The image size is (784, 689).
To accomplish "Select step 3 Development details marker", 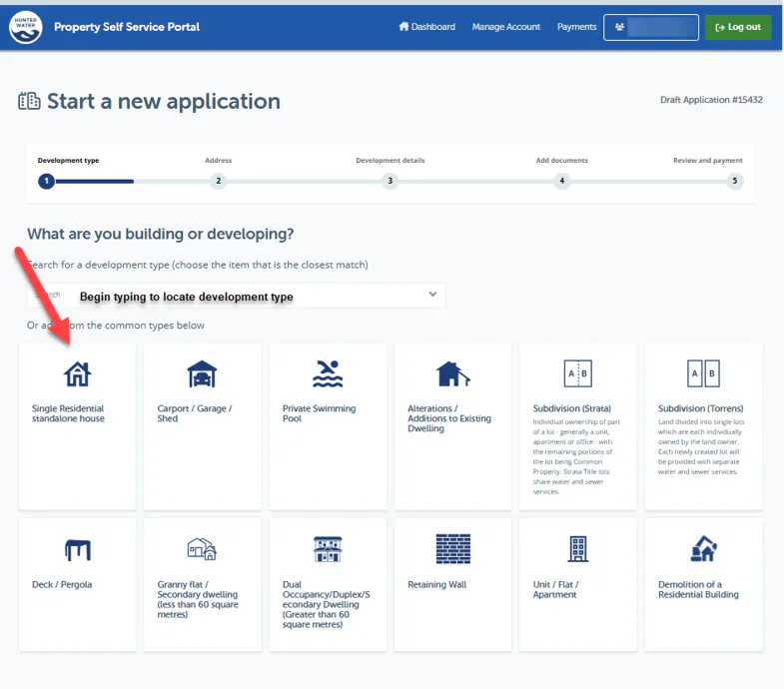I will point(390,181).
